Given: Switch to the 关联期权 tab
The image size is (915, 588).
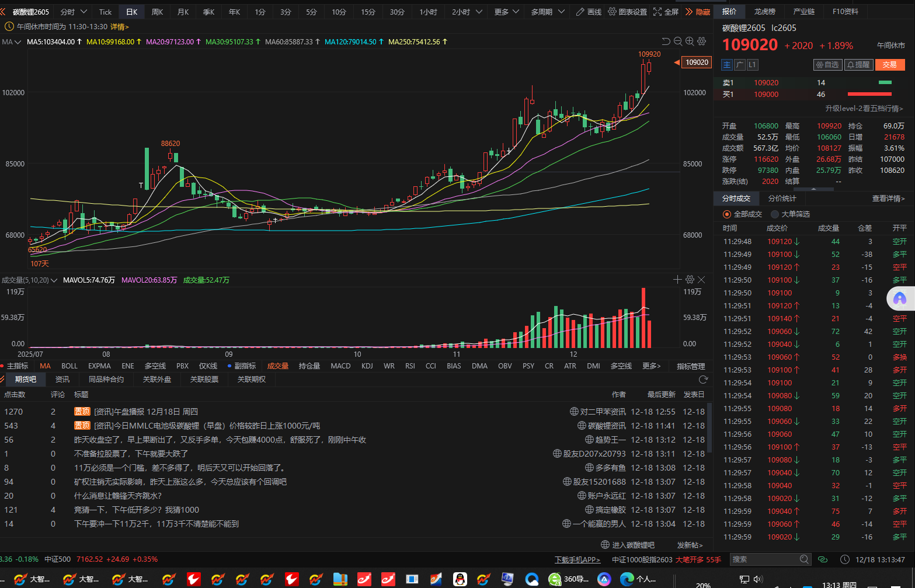Looking at the screenshot, I should (x=252, y=380).
